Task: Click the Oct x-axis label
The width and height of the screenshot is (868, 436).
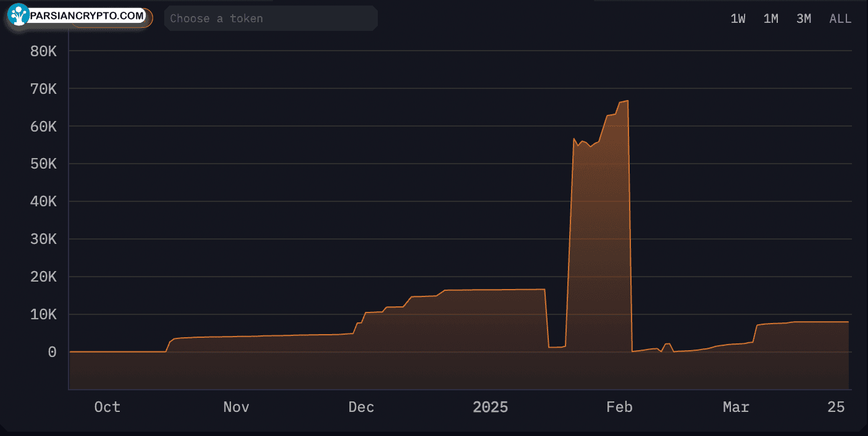Action: point(107,407)
